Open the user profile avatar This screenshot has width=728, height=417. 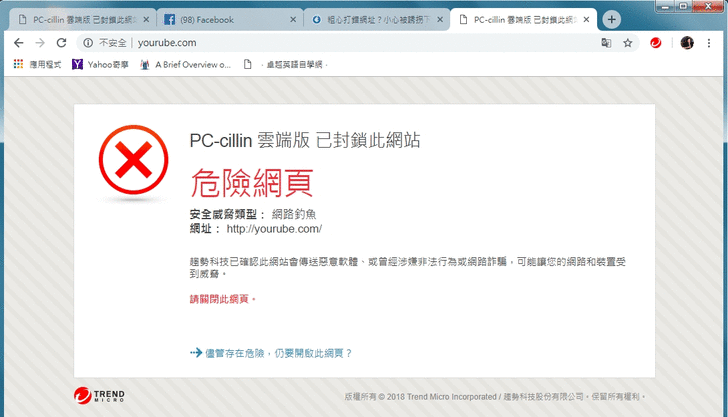[x=687, y=43]
